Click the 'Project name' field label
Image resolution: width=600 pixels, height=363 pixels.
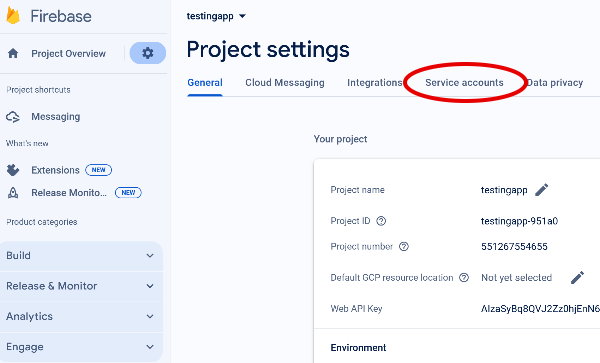(x=357, y=190)
